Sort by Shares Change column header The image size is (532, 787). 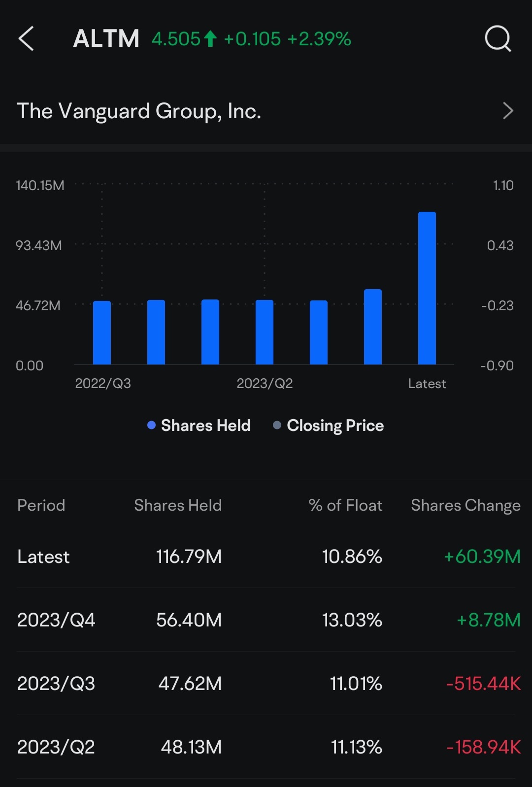465,506
